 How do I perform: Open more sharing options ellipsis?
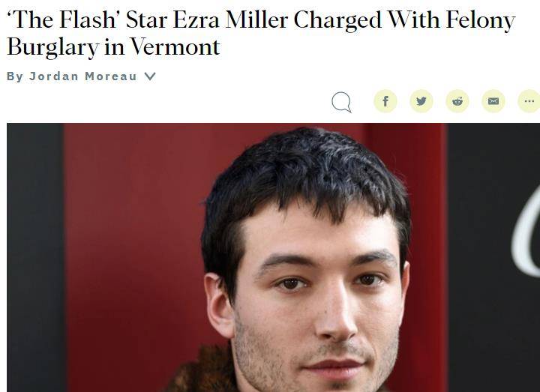529,101
